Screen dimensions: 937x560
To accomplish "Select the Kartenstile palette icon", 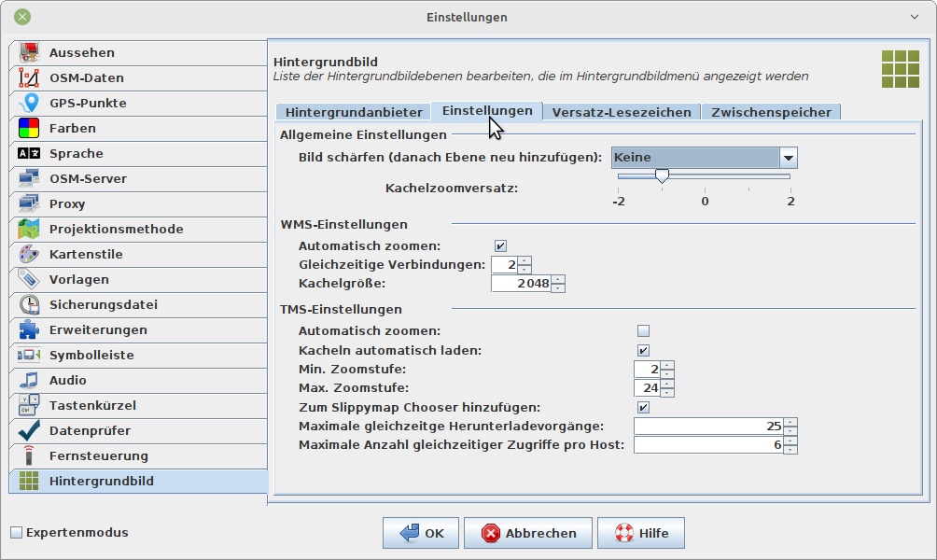I will (30, 255).
